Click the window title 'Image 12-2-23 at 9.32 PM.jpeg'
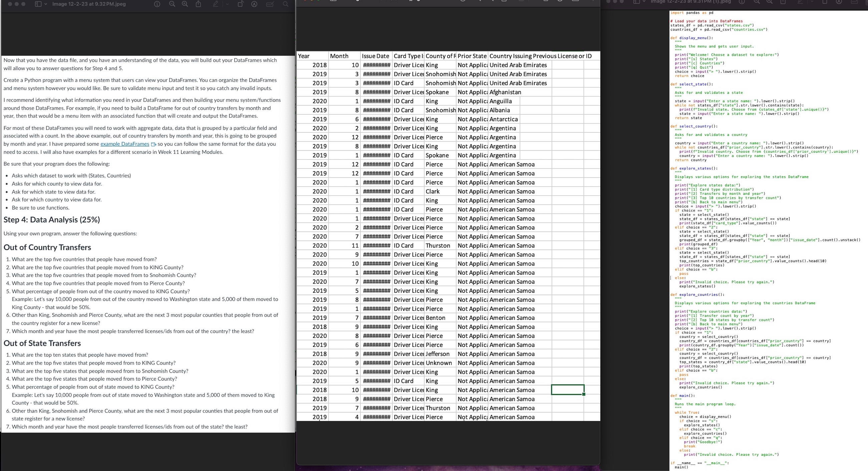Viewport: 868px width, 471px height. tap(89, 4)
